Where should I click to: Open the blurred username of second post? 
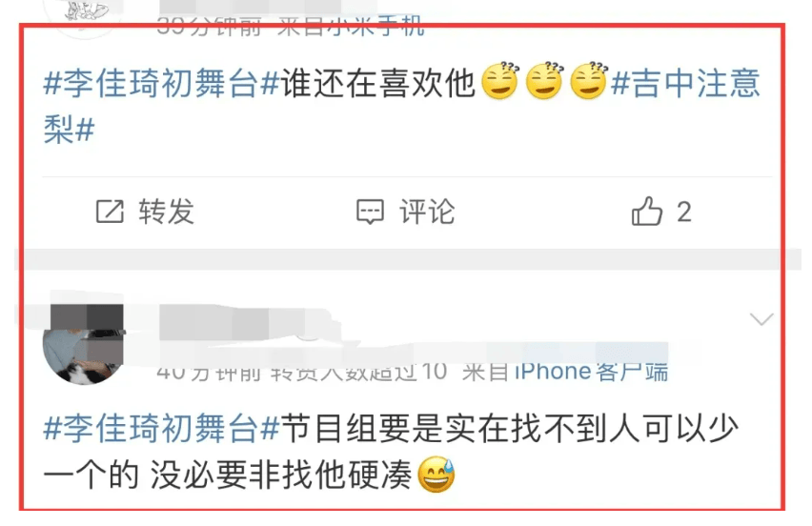pos(249,324)
